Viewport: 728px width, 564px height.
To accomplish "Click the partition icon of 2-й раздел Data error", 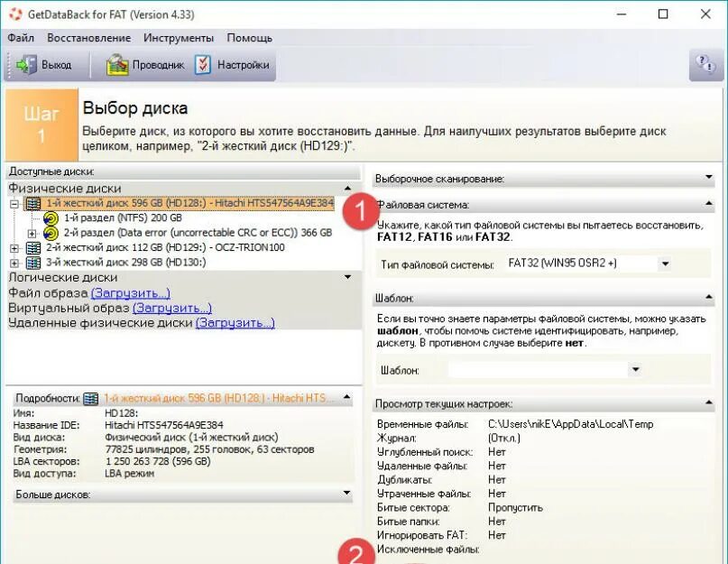I will [51, 233].
